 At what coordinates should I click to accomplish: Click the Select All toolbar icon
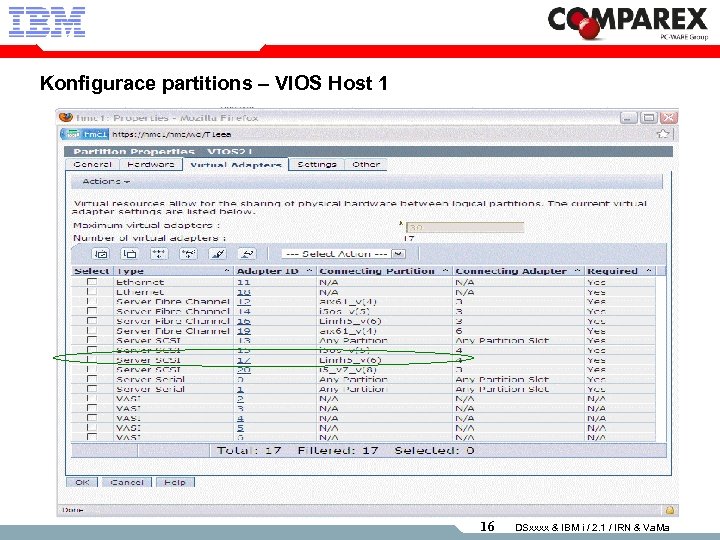click(x=101, y=253)
